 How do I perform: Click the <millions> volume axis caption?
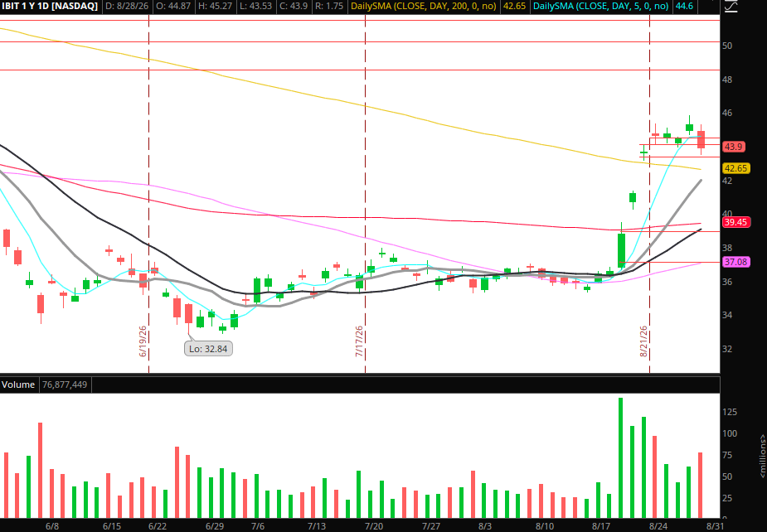pyautogui.click(x=762, y=457)
